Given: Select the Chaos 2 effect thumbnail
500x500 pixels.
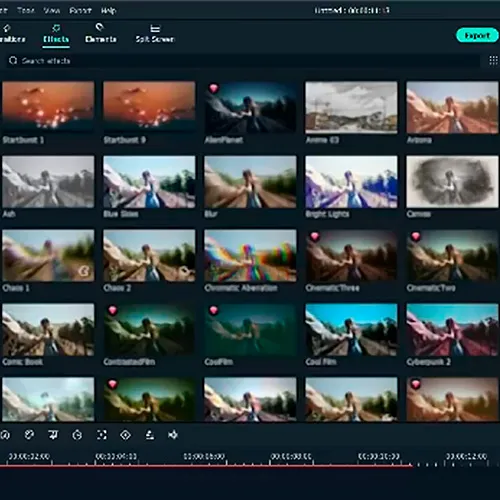Looking at the screenshot, I should [x=149, y=255].
